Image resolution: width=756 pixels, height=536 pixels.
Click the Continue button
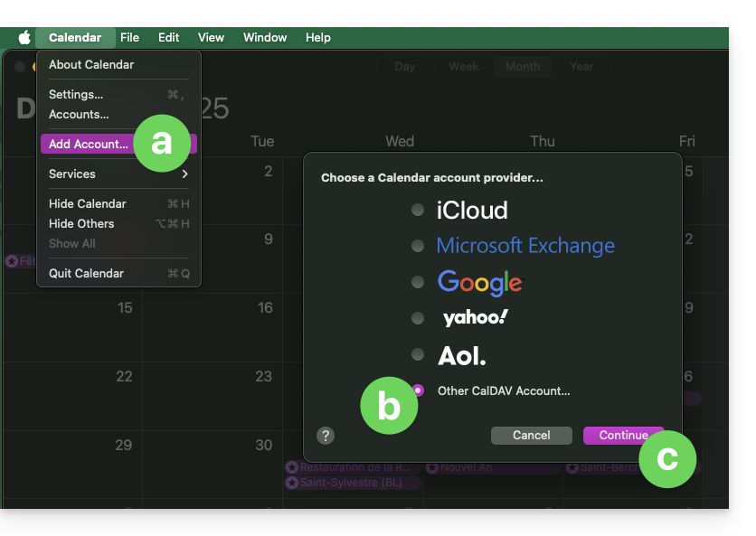[x=623, y=435]
